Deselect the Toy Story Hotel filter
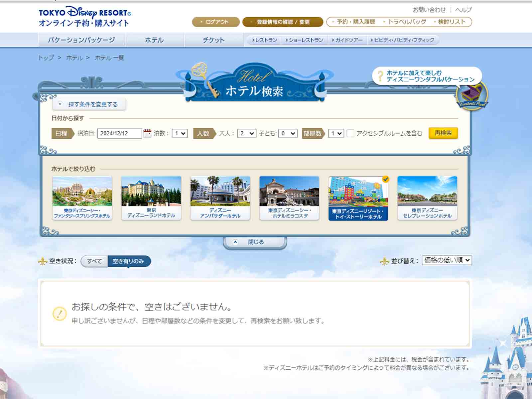This screenshot has height=399, width=532. [x=358, y=198]
